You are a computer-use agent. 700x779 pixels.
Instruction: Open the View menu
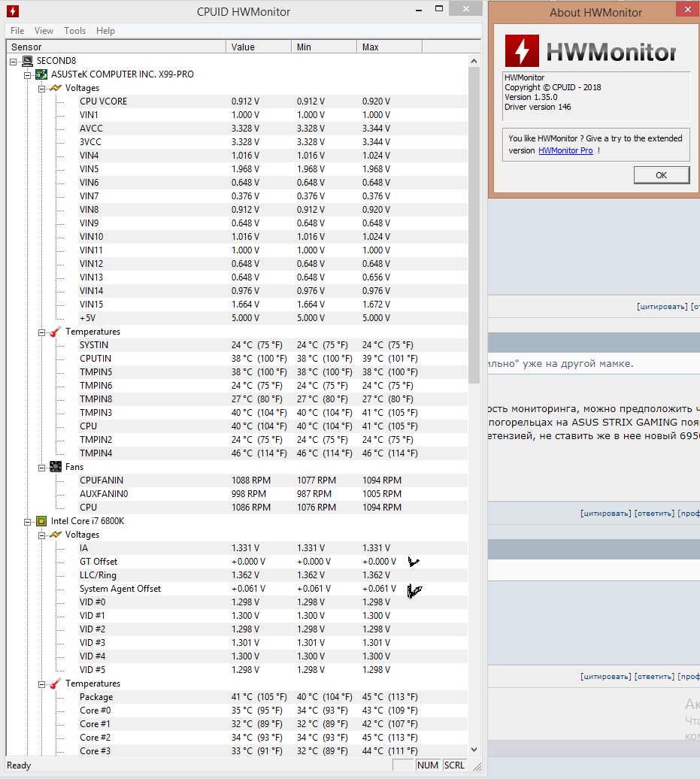(44, 31)
